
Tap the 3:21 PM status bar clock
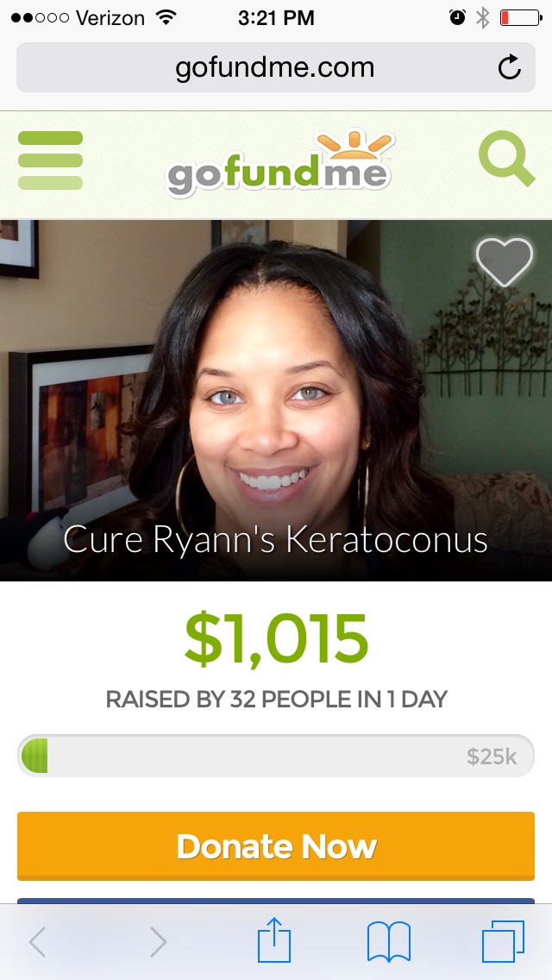[x=276, y=17]
